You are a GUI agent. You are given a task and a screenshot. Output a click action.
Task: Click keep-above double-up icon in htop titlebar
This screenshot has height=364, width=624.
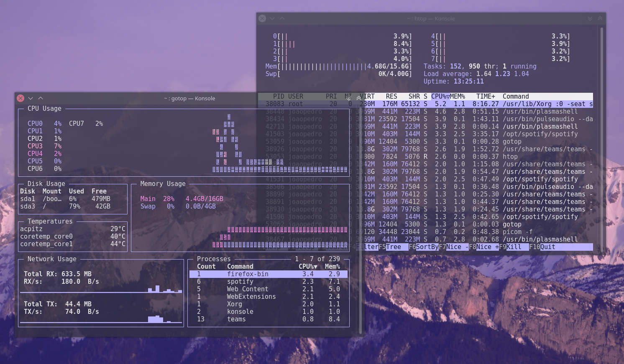(x=600, y=18)
